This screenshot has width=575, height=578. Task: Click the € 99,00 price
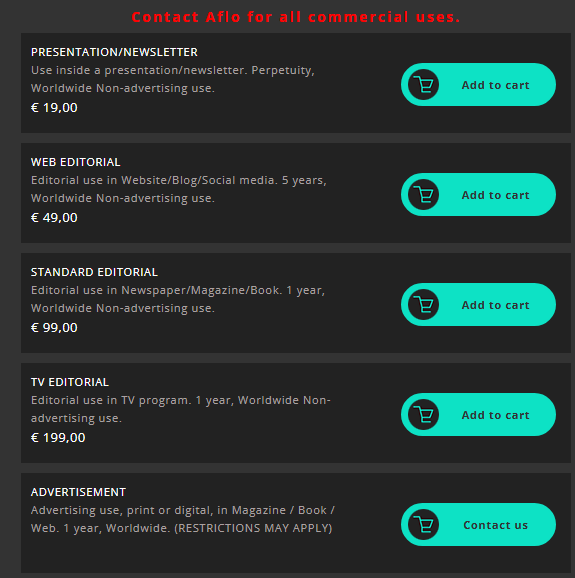(x=54, y=328)
